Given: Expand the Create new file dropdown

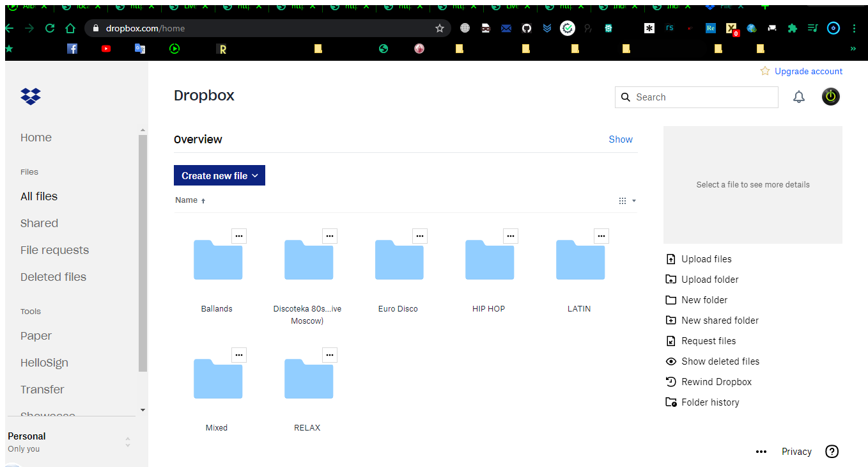Looking at the screenshot, I should pos(219,176).
